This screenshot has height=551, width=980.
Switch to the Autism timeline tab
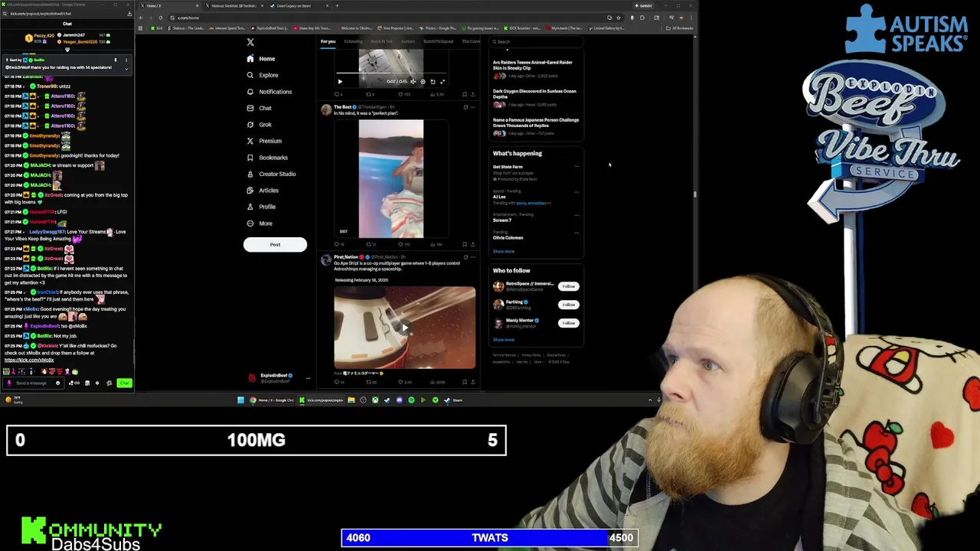pyautogui.click(x=408, y=41)
